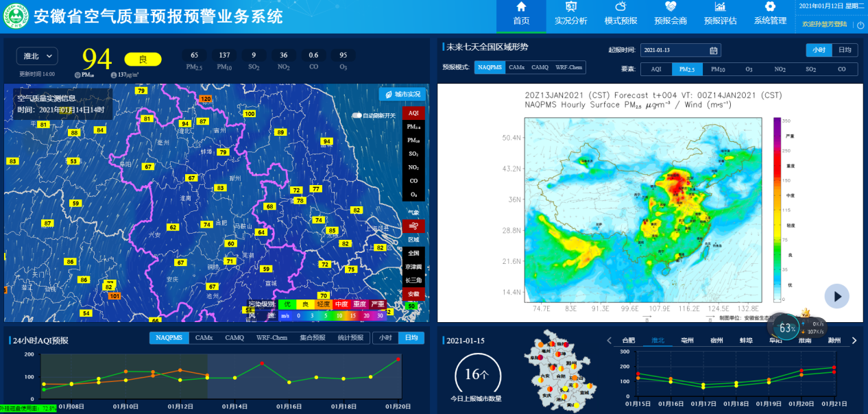
Task: Enable the red wind layer icon on map
Action: point(413,226)
